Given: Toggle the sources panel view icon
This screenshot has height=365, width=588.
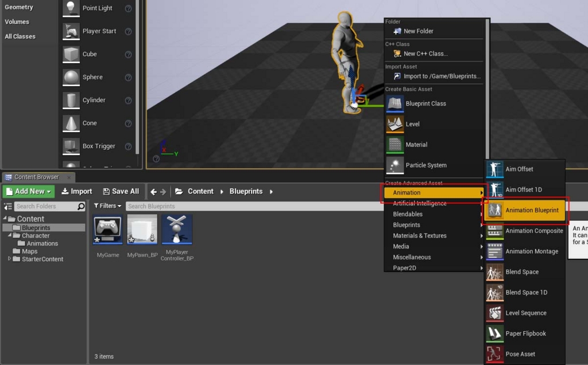Looking at the screenshot, I should tap(8, 207).
